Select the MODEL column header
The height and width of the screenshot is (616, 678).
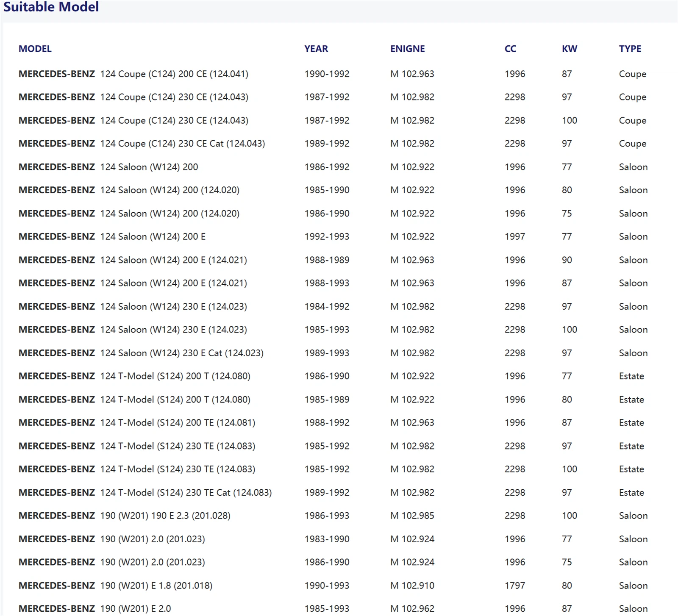point(35,49)
